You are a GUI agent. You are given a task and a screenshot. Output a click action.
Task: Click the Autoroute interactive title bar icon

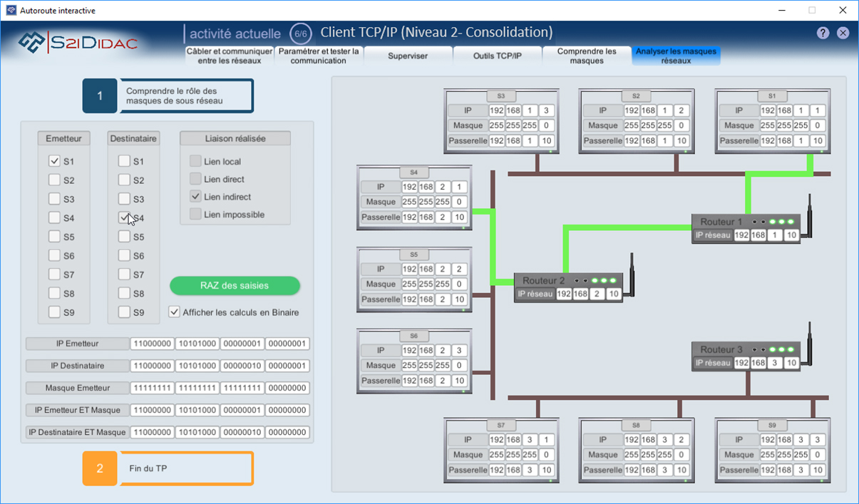11,11
